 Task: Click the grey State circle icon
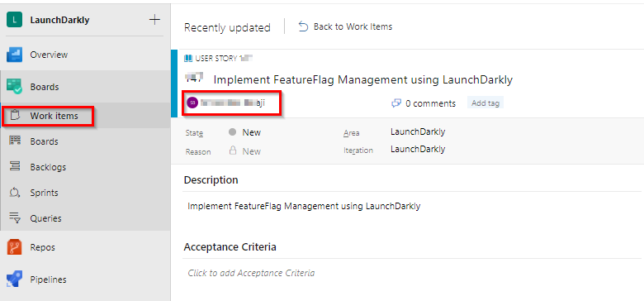(x=233, y=132)
